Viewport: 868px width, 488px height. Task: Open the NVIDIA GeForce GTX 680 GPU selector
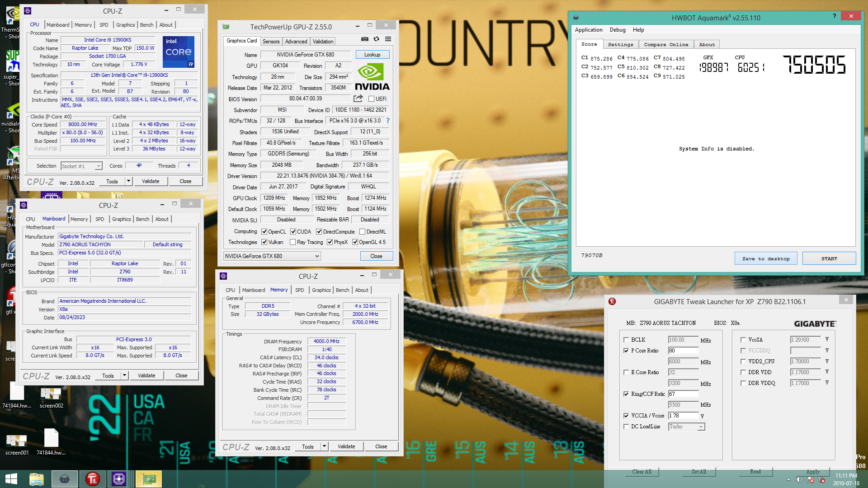[272, 256]
